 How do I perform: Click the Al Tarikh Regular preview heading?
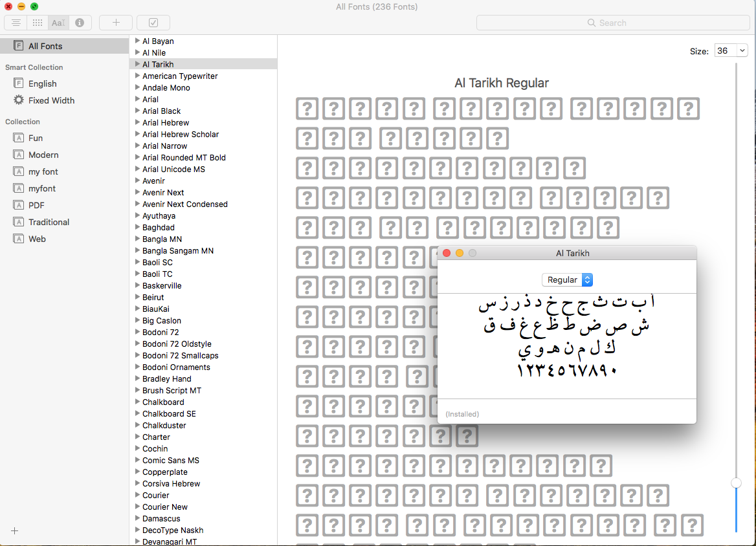tap(502, 83)
